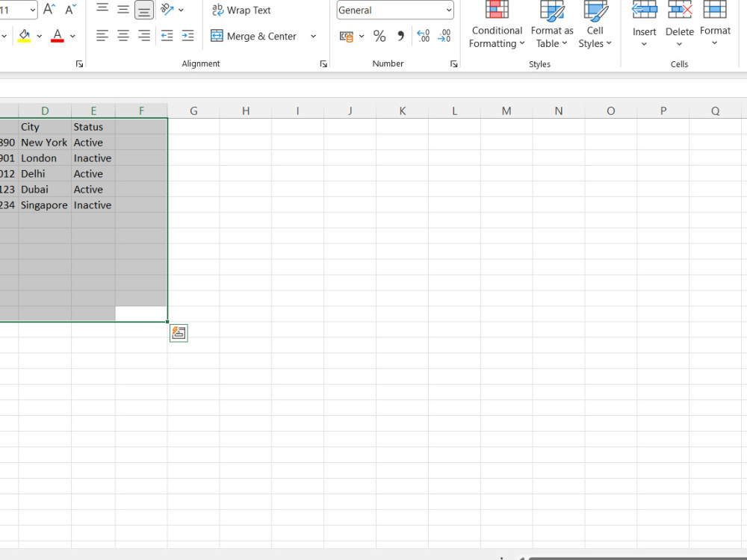Open the Format cells menu
This screenshot has width=747, height=560.
pyautogui.click(x=715, y=25)
